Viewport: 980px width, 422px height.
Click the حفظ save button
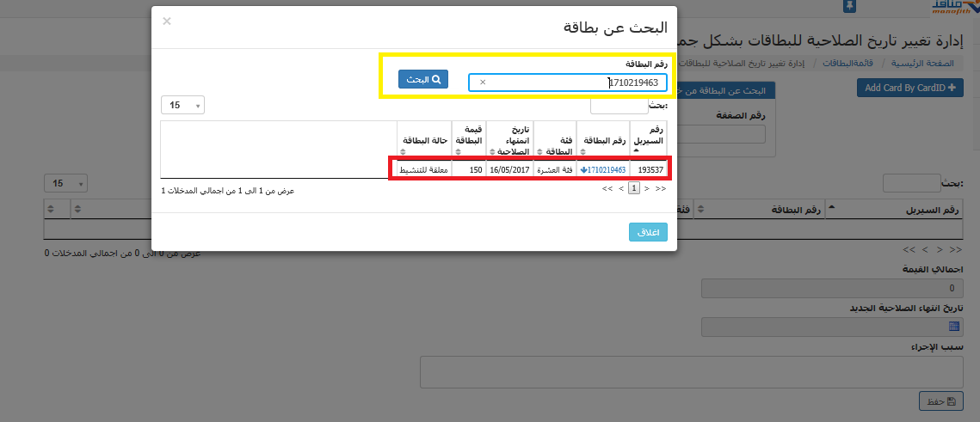click(941, 401)
